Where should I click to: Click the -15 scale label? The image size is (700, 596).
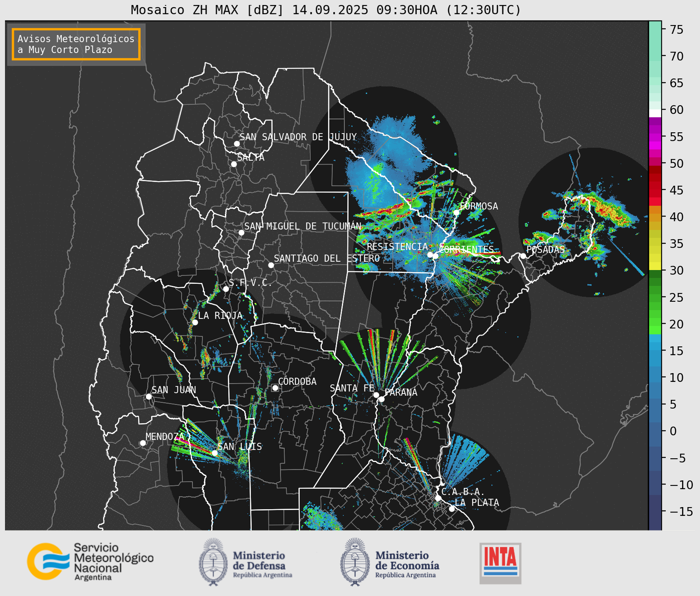681,511
